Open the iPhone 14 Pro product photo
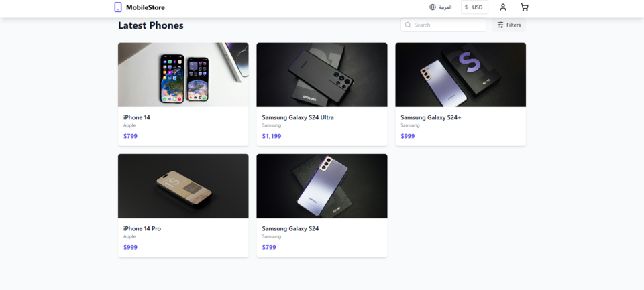Image resolution: width=644 pixels, height=290 pixels. [x=183, y=186]
